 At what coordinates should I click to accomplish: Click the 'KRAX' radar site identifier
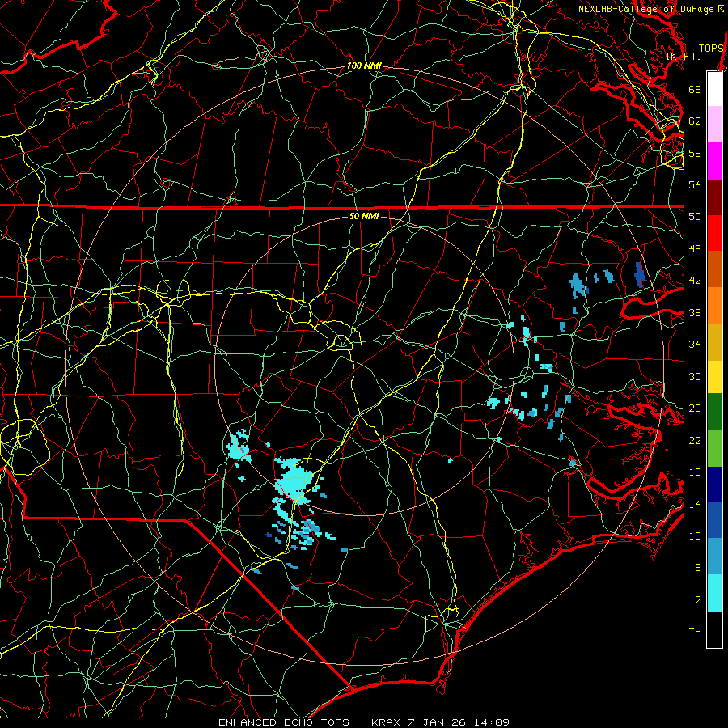[x=387, y=722]
